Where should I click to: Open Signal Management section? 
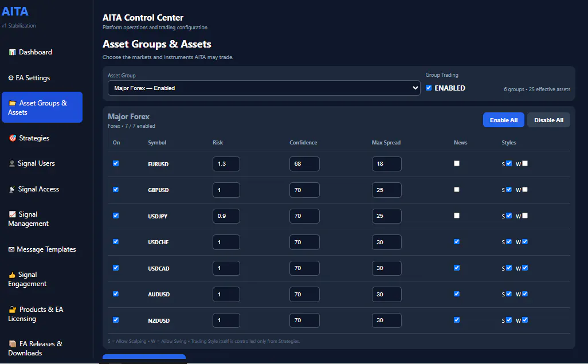click(42, 219)
